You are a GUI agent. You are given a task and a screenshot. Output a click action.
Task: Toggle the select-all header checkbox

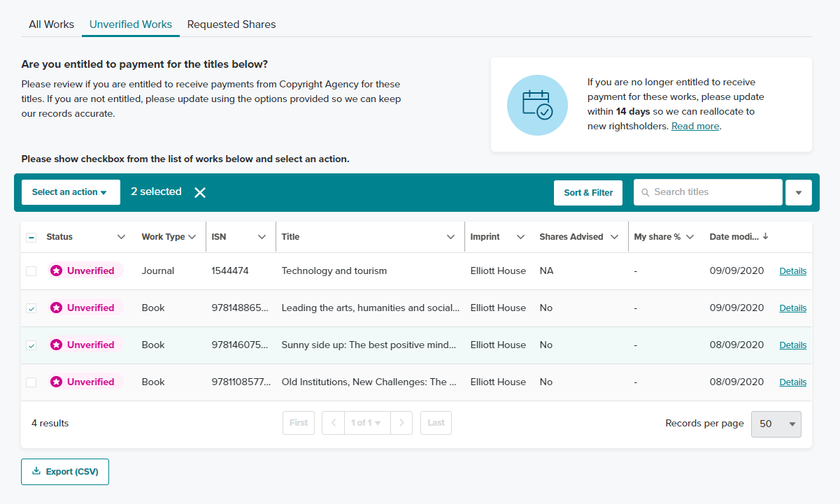(31, 237)
